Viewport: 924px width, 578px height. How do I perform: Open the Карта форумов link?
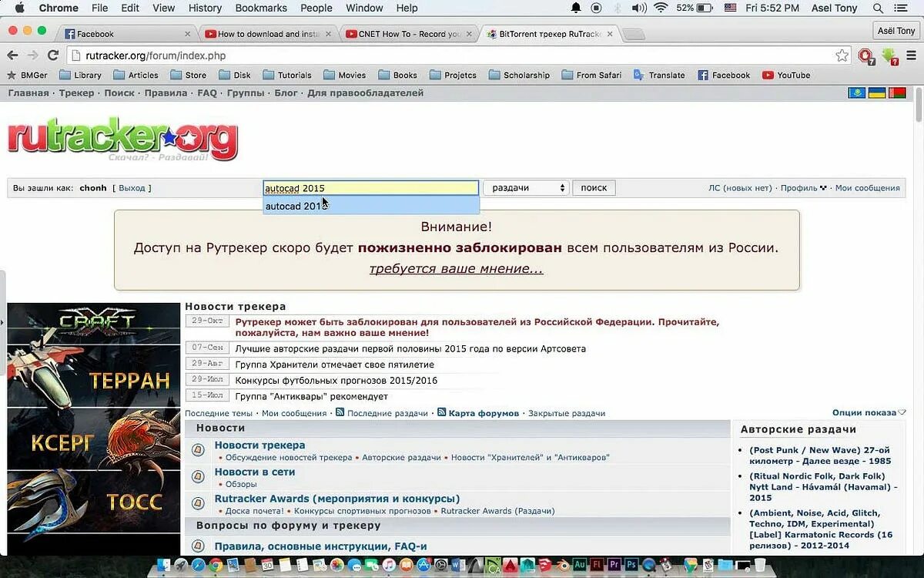click(x=484, y=413)
